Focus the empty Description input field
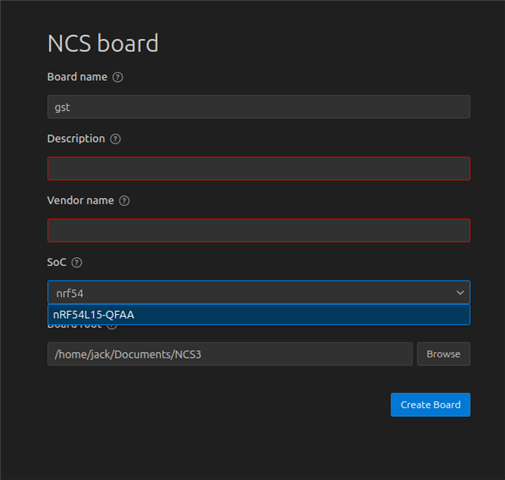Screen dimensions: 505x480 259,169
